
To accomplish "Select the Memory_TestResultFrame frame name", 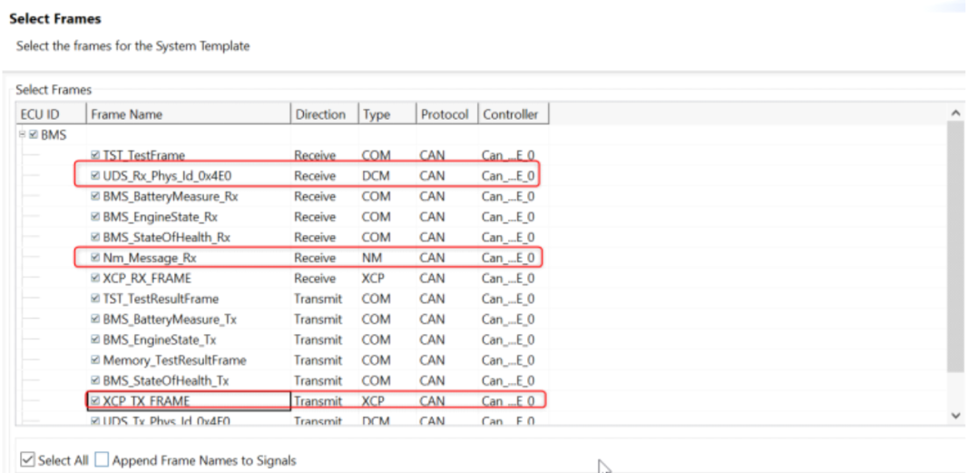I will pyautogui.click(x=174, y=360).
